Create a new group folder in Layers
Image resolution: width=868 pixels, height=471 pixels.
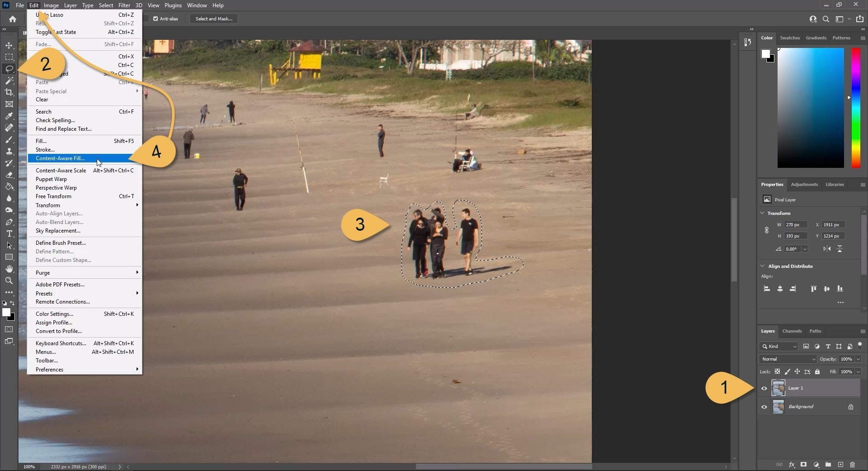[x=828, y=465]
